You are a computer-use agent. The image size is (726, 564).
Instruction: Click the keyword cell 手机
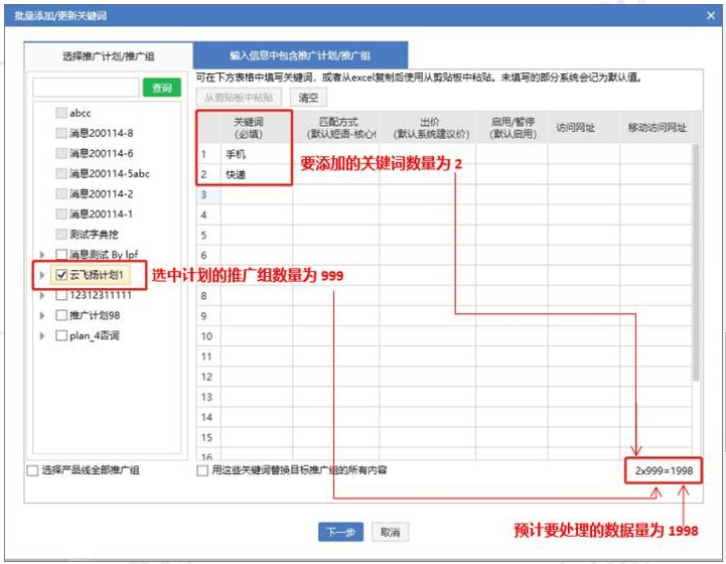257,154
